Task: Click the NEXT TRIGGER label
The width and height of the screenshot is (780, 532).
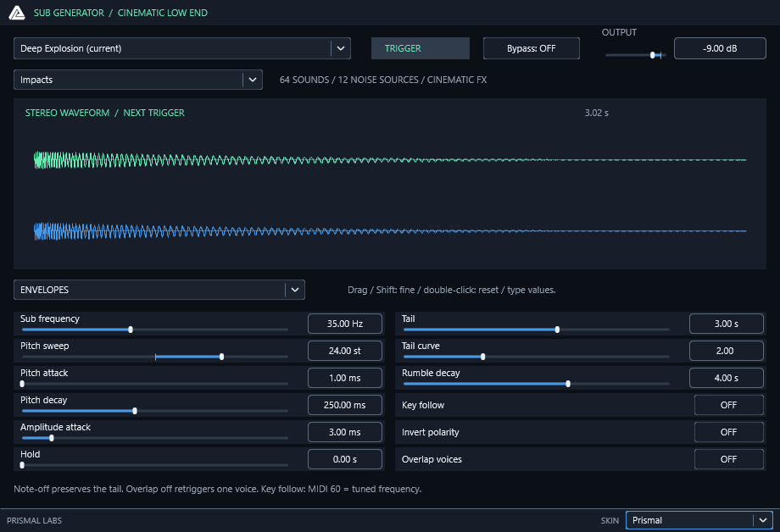Action: coord(153,113)
